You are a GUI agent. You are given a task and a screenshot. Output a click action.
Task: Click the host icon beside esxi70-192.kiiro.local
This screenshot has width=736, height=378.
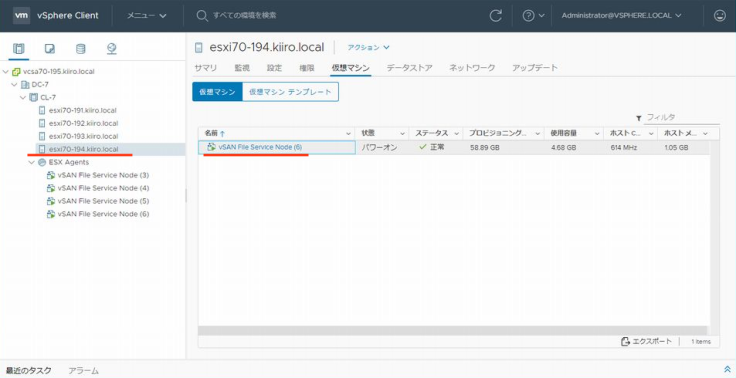pos(42,123)
